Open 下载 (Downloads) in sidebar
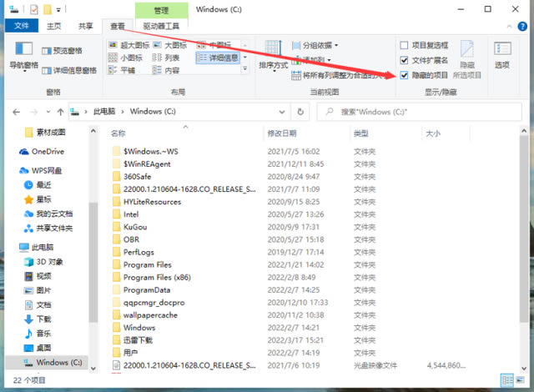 38,319
